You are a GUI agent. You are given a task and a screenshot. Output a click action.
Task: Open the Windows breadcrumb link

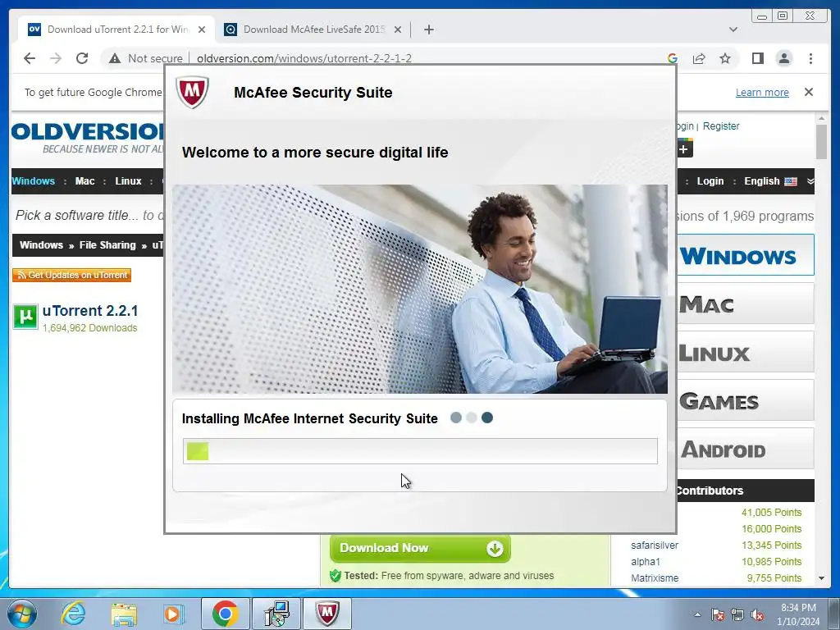[x=41, y=244]
